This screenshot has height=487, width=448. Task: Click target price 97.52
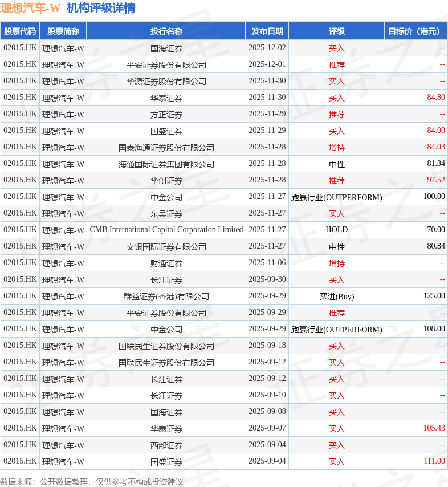(436, 180)
